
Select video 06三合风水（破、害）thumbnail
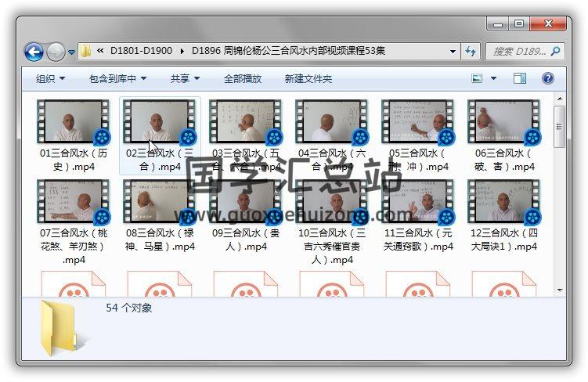point(504,121)
